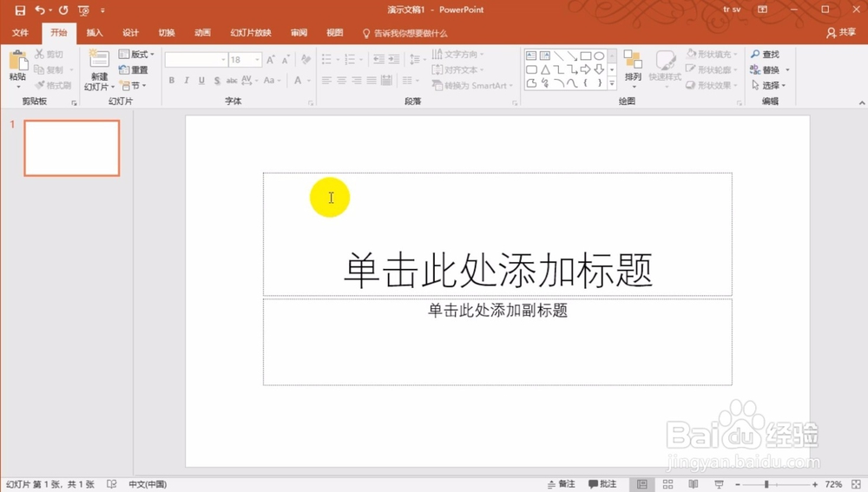The width and height of the screenshot is (868, 492).
Task: Click the Clear All Formatting icon
Action: [x=306, y=60]
